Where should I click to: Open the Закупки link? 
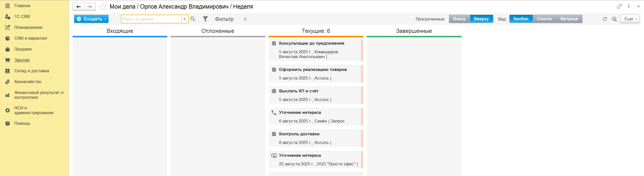point(22,60)
